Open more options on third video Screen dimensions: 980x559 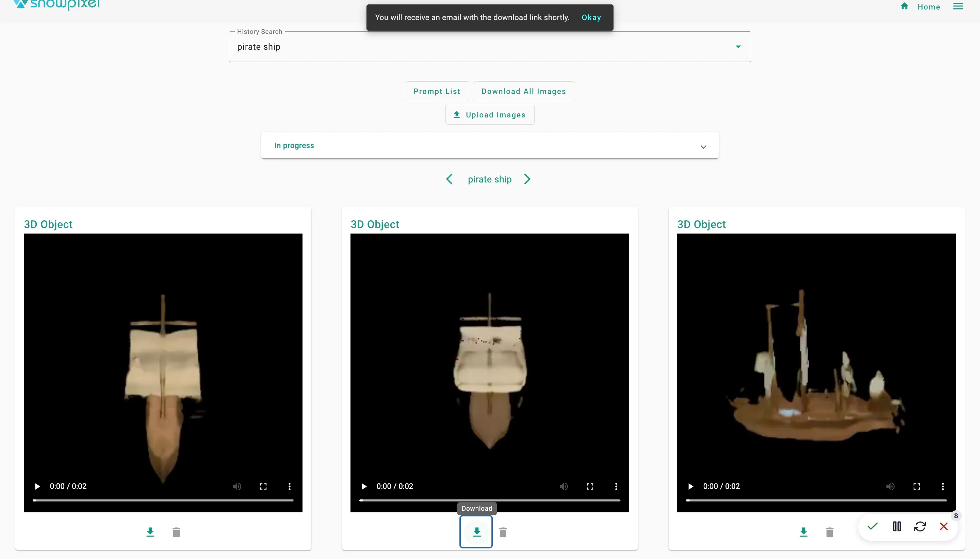point(942,486)
